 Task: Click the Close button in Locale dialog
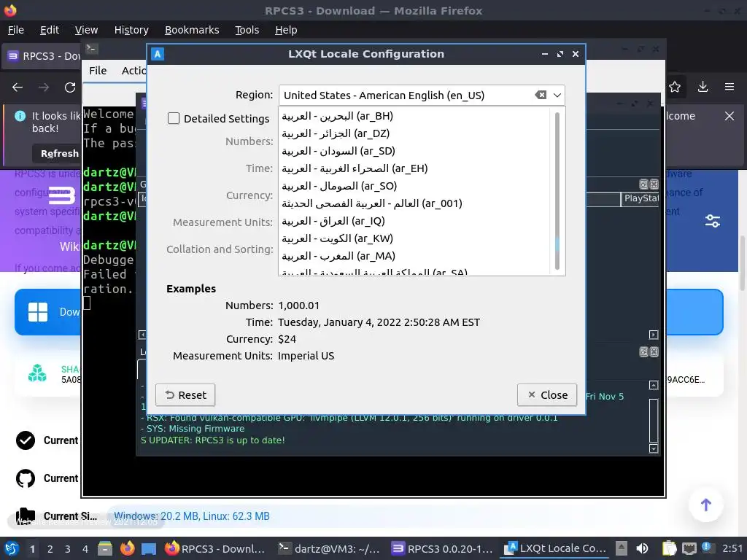tap(547, 394)
